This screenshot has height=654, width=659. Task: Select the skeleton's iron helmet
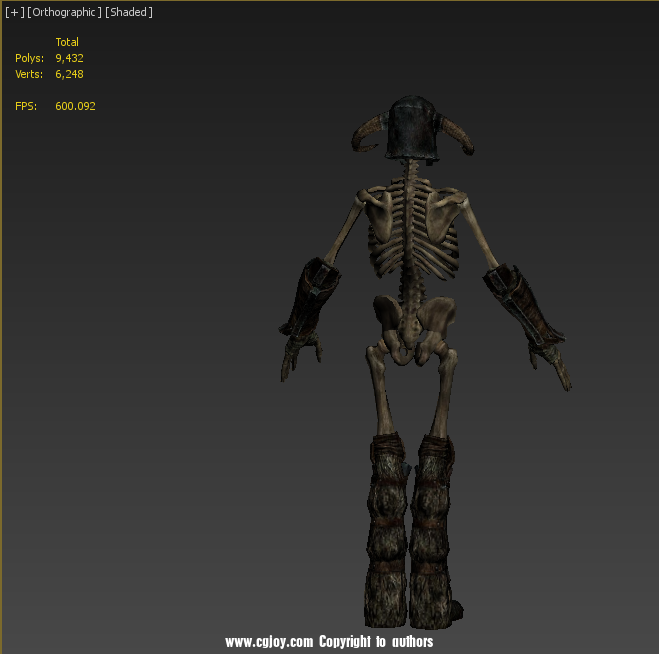(412, 128)
